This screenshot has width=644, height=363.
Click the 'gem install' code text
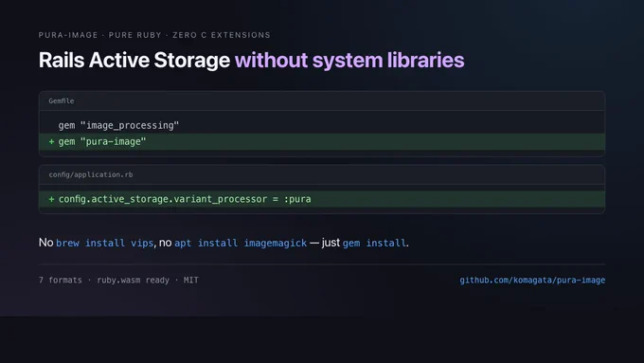click(x=374, y=243)
